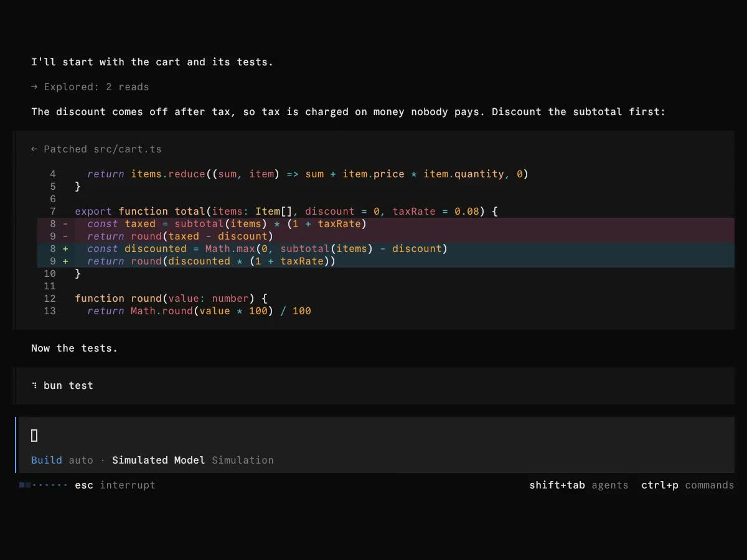Viewport: 747px width, 560px height.
Task: Click the 'auto' mode label
Action: (81, 460)
